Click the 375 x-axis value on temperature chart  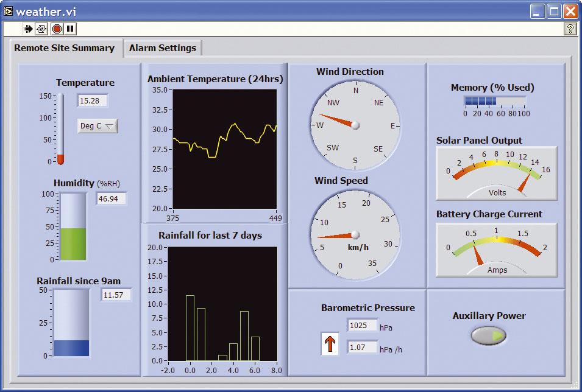click(172, 218)
